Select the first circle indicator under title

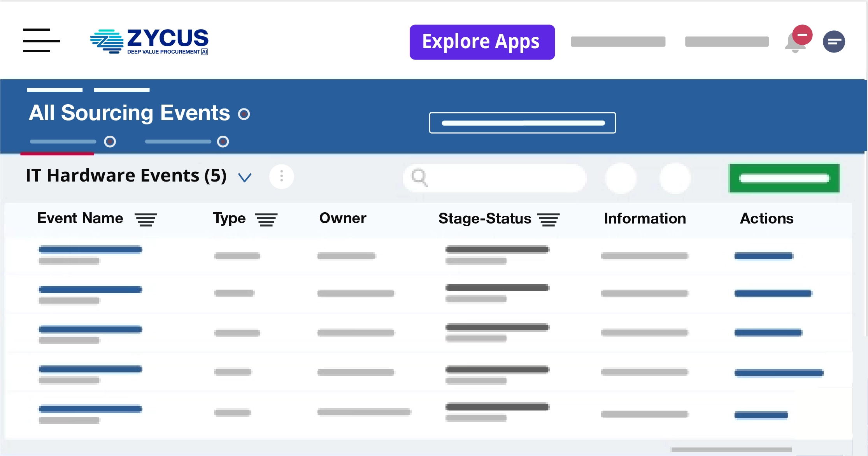point(110,142)
